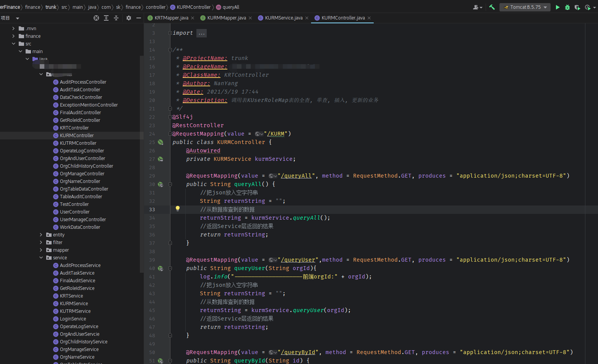Click the /queryAll mapping URL
Image resolution: width=598 pixels, height=364 pixels.
(x=297, y=176)
